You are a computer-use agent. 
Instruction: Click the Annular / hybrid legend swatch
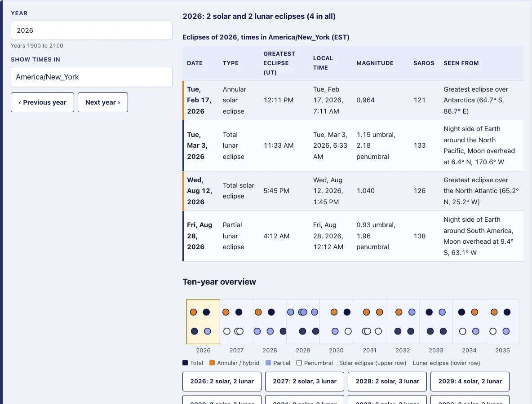212,363
